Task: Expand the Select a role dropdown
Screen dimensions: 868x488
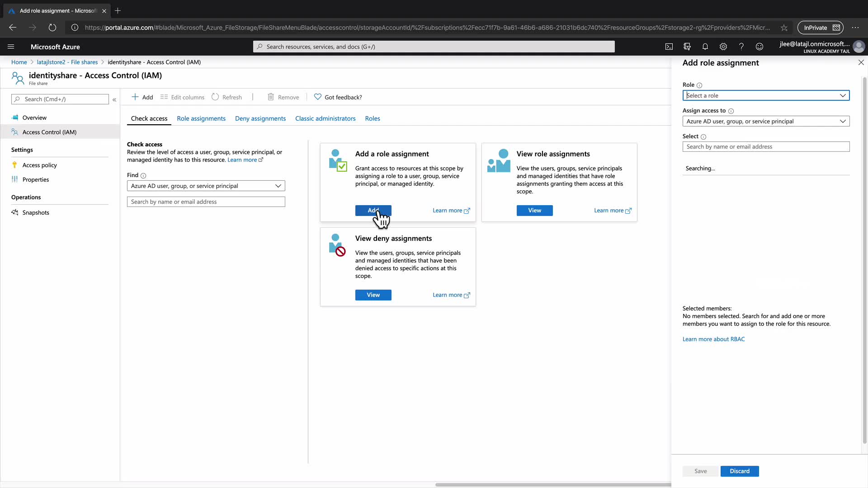Action: click(x=766, y=95)
